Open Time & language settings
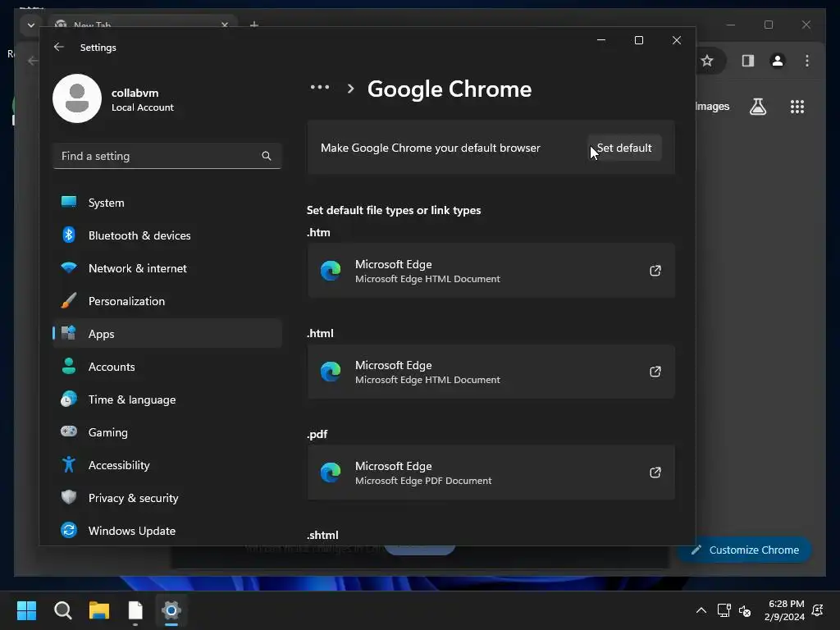This screenshot has width=840, height=630. click(167, 399)
